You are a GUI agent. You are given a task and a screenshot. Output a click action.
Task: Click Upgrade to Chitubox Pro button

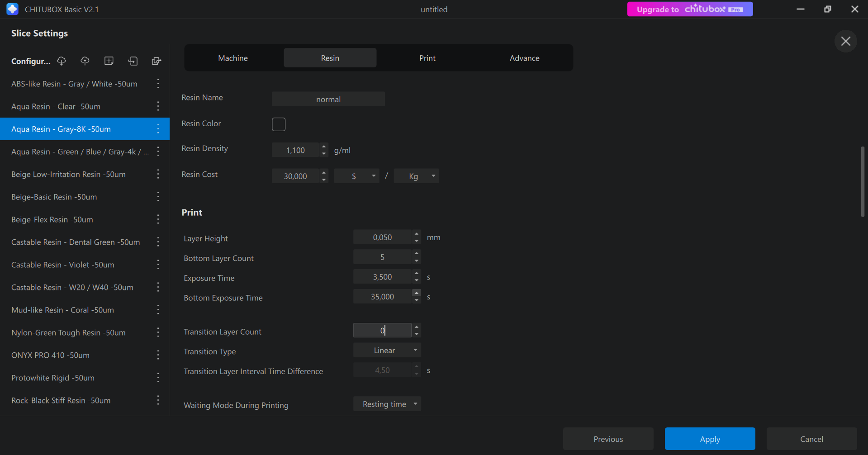690,9
